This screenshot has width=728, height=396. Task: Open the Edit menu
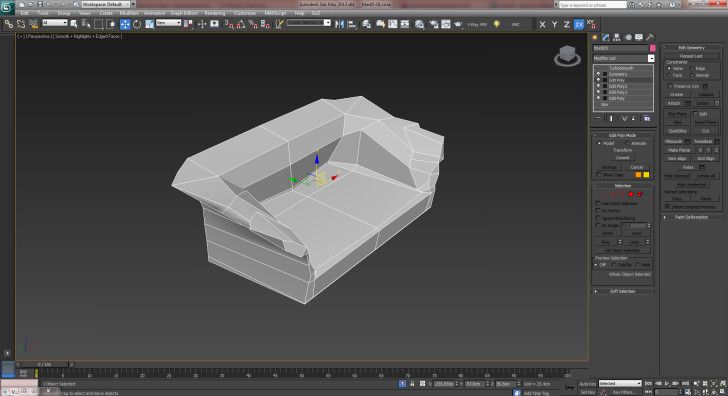click(x=25, y=13)
